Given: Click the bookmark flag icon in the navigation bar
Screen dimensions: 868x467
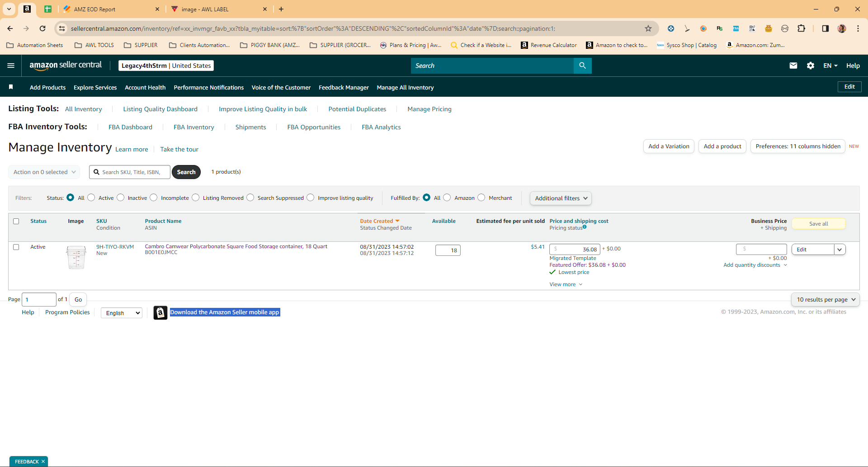Looking at the screenshot, I should tap(11, 87).
